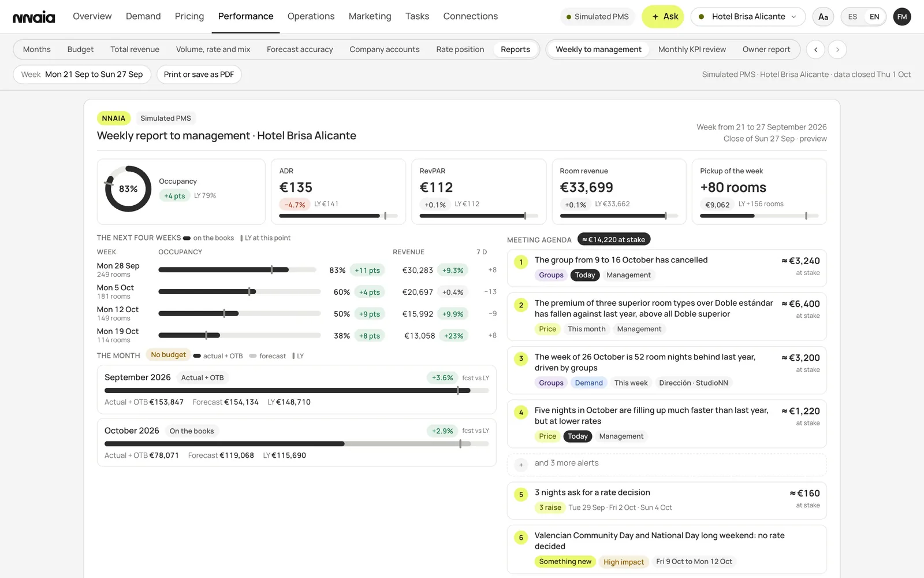The width and height of the screenshot is (924, 578).
Task: Open the Owner report
Action: [x=766, y=50]
